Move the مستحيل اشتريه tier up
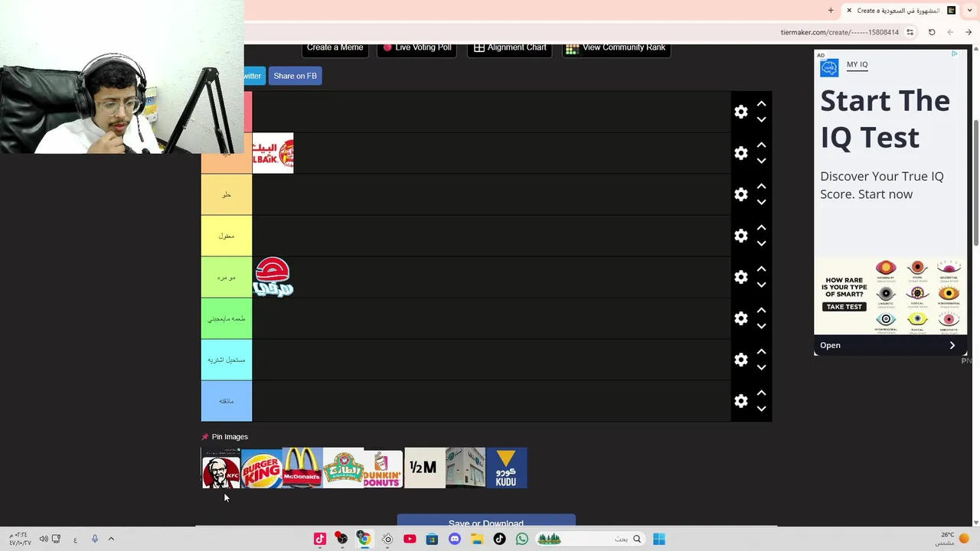This screenshot has width=980, height=551. 761,351
